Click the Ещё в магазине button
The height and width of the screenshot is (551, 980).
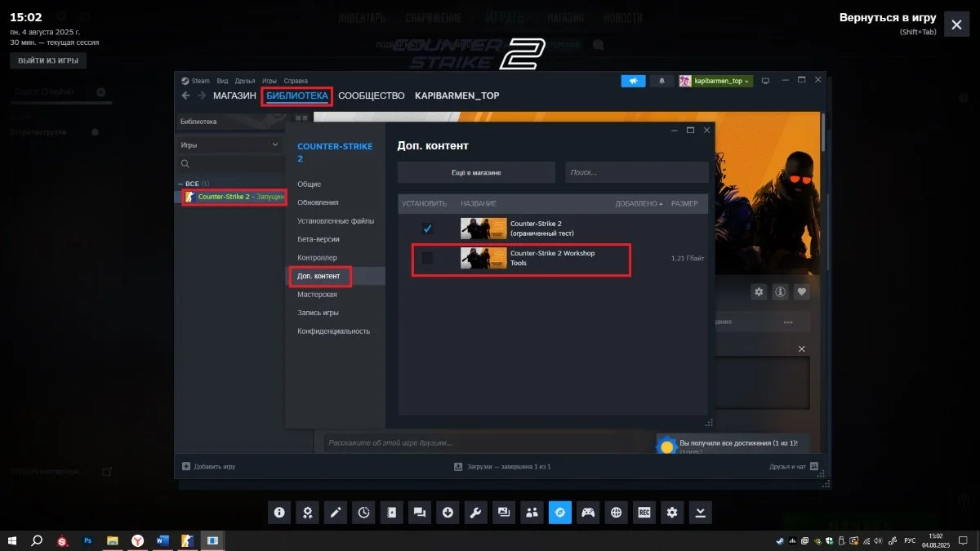(x=476, y=172)
